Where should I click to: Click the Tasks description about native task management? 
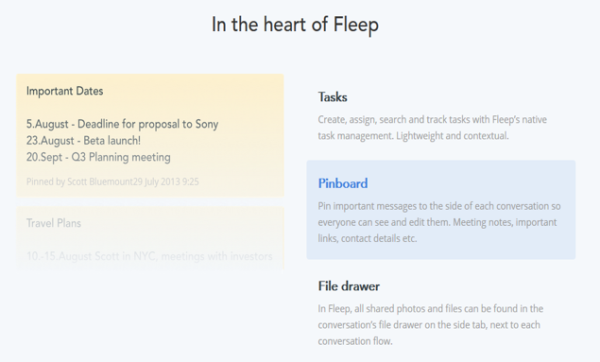432,127
